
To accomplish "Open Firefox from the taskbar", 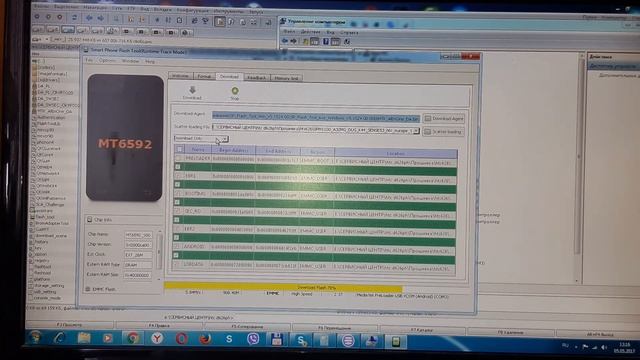I will pyautogui.click(x=205, y=339).
